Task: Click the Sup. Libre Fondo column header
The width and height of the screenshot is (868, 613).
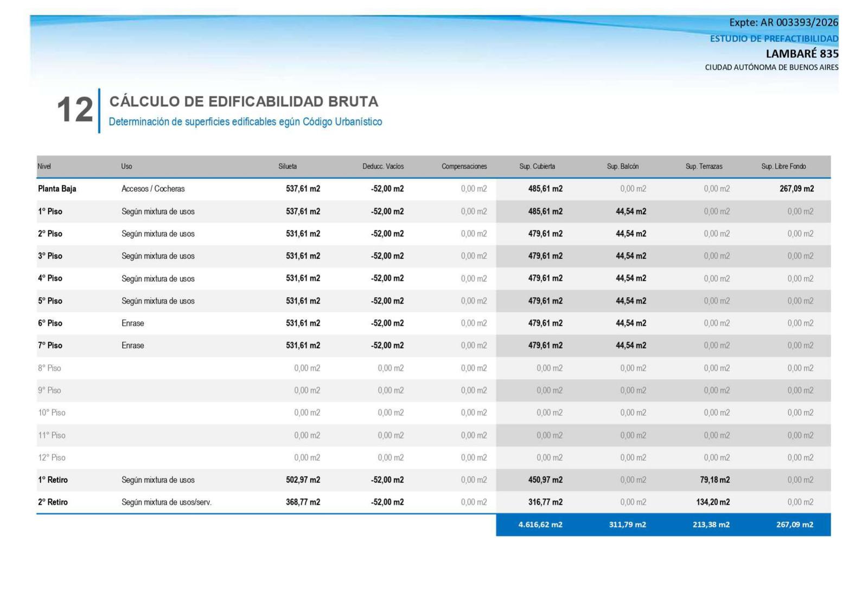Action: coord(783,167)
